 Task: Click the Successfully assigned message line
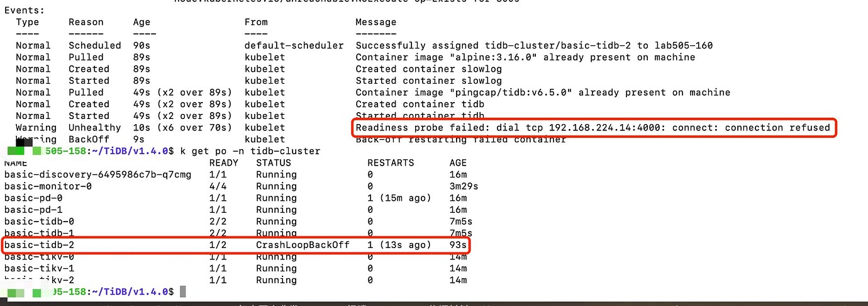pos(534,45)
